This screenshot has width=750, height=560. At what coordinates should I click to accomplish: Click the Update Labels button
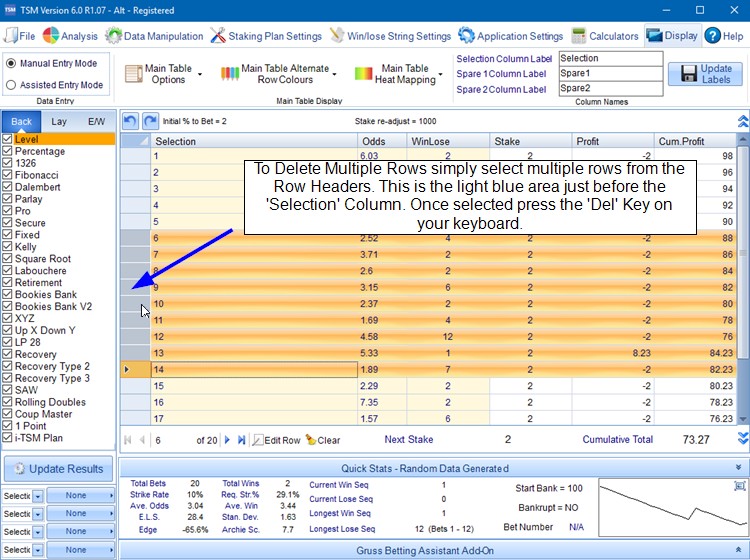[705, 74]
